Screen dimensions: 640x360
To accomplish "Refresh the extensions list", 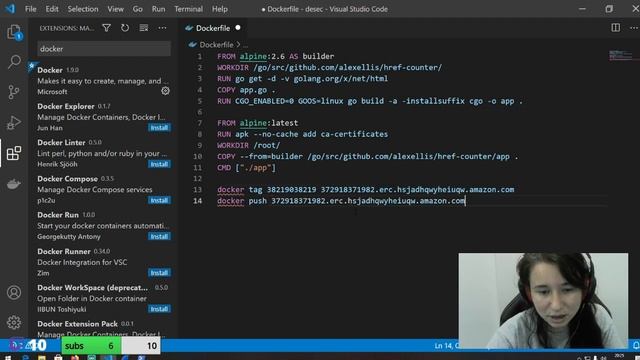I will 125,28.
